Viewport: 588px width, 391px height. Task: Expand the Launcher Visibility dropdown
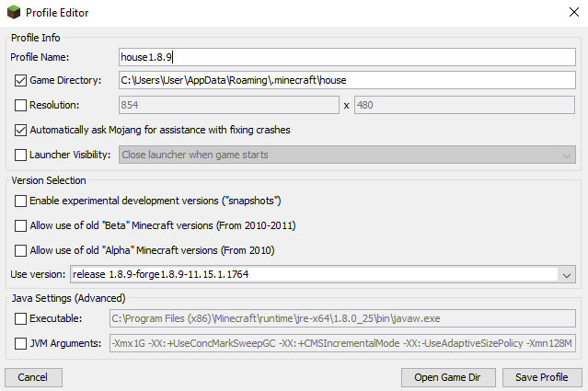point(566,155)
